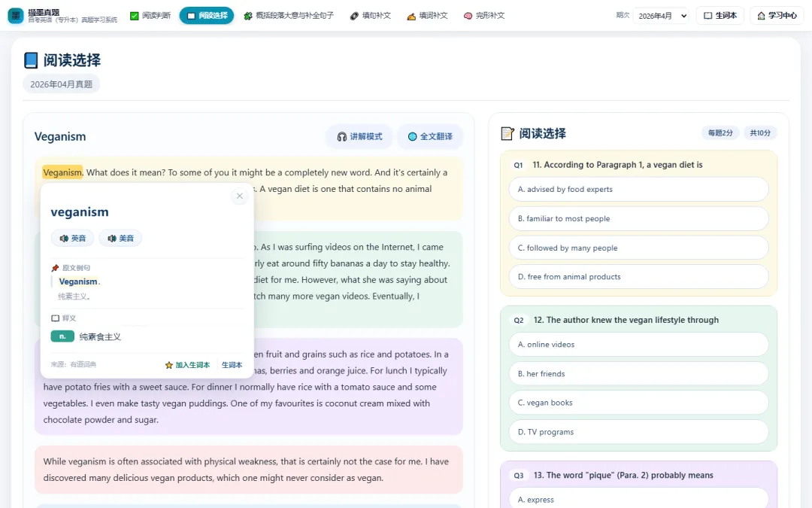The image size is (812, 508).
Task: Choose answer A. express for question 13
Action: point(638,499)
